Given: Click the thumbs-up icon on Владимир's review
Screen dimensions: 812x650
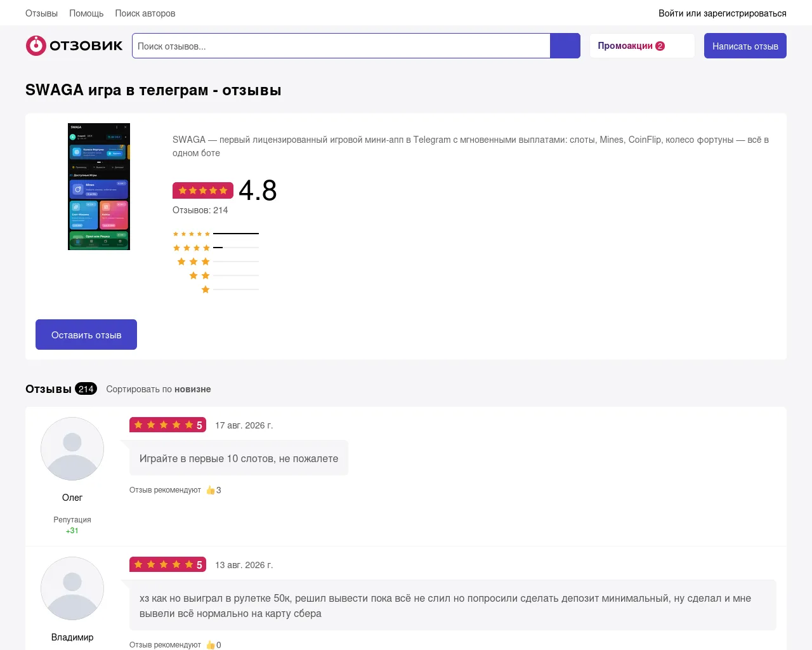Looking at the screenshot, I should coord(211,645).
